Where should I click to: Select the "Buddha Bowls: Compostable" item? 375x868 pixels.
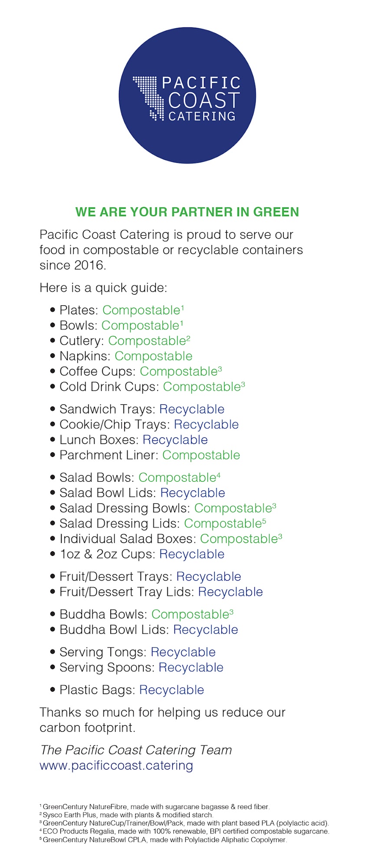(x=146, y=615)
